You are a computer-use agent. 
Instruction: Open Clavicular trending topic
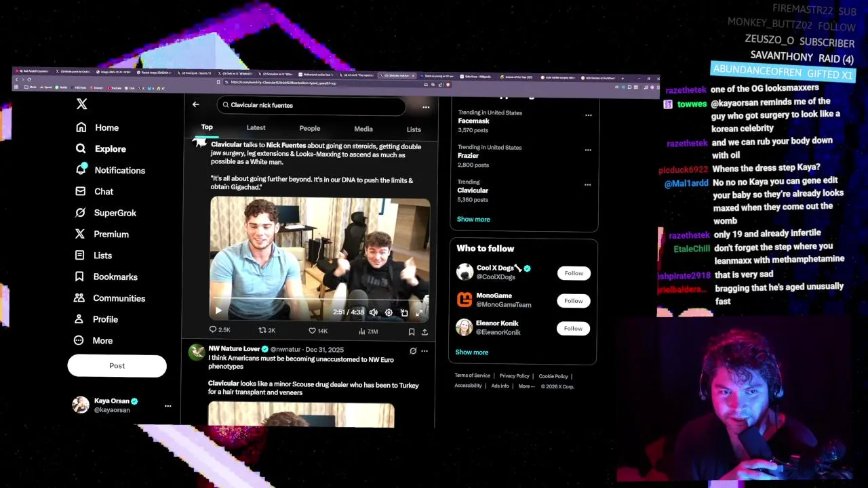point(473,190)
